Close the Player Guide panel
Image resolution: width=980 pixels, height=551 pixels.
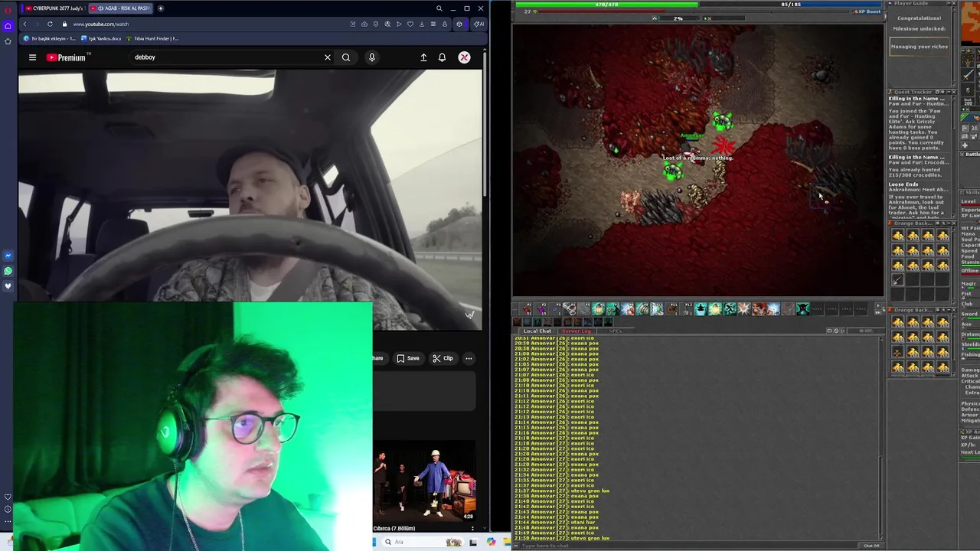point(952,4)
